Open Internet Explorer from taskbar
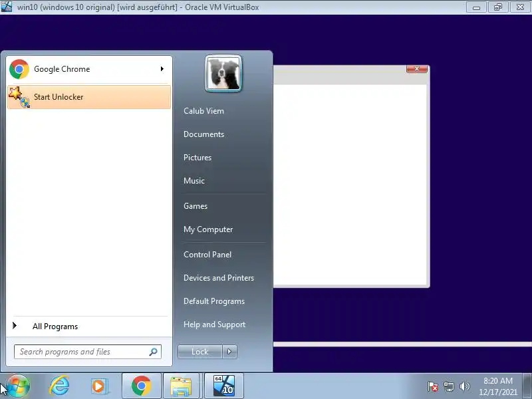Screen dimensions: 532x399 pyautogui.click(x=59, y=386)
